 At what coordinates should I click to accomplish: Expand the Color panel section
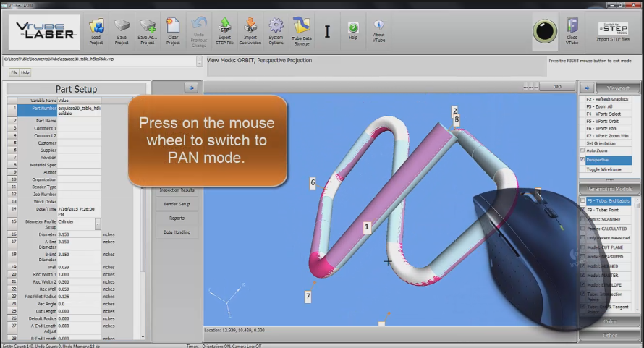pyautogui.click(x=609, y=321)
